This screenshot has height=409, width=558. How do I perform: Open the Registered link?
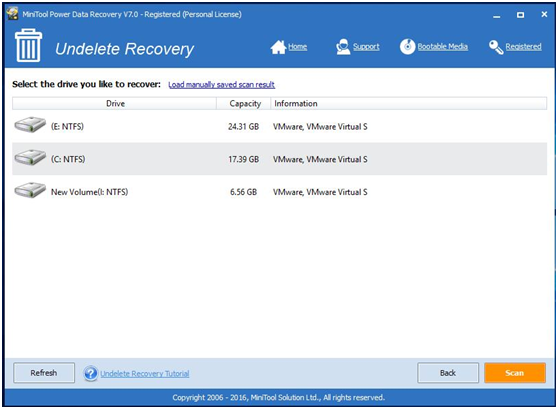[x=523, y=47]
